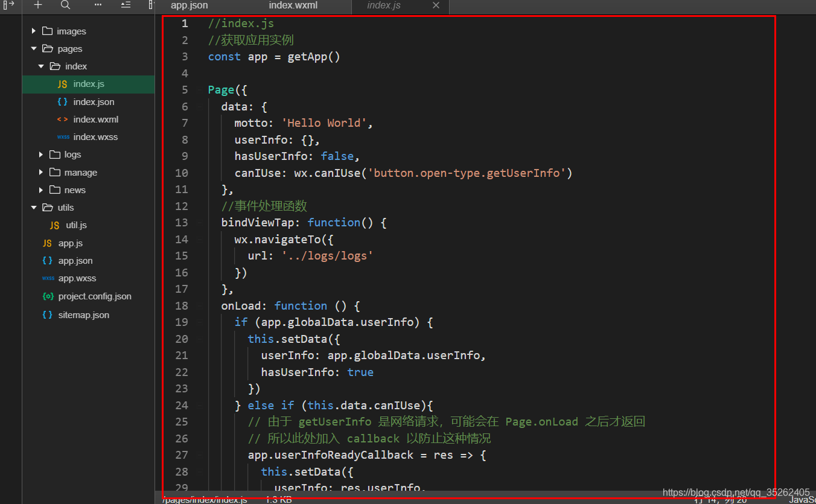Toggle the sidebar panel layout icon
The image size is (816, 504).
coord(9,5)
